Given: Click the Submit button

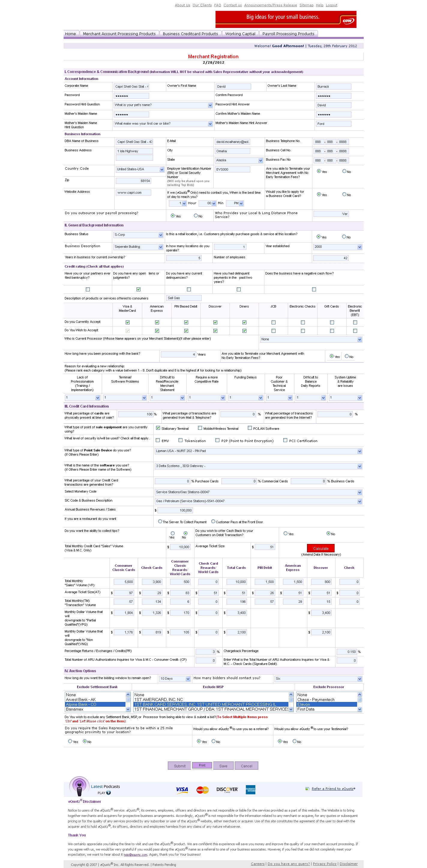Looking at the screenshot, I should coord(179,766).
